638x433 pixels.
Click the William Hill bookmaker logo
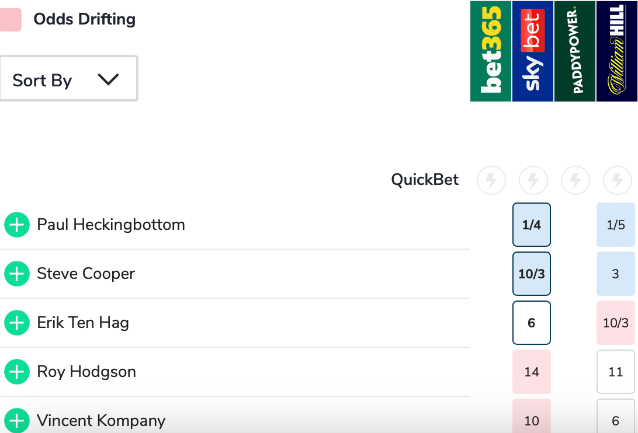(x=617, y=51)
